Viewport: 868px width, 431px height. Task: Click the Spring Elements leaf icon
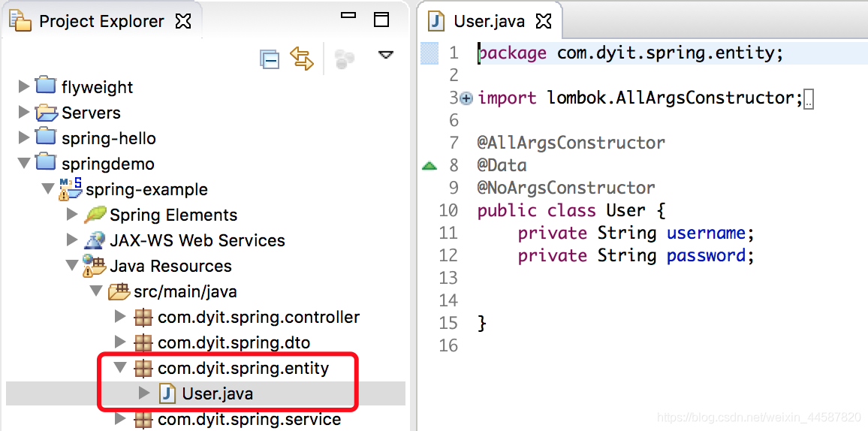pyautogui.click(x=95, y=214)
